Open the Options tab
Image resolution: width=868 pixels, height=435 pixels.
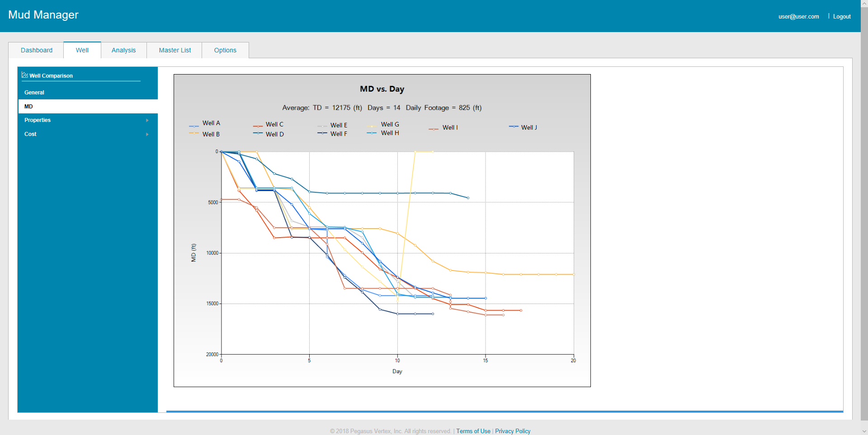225,50
